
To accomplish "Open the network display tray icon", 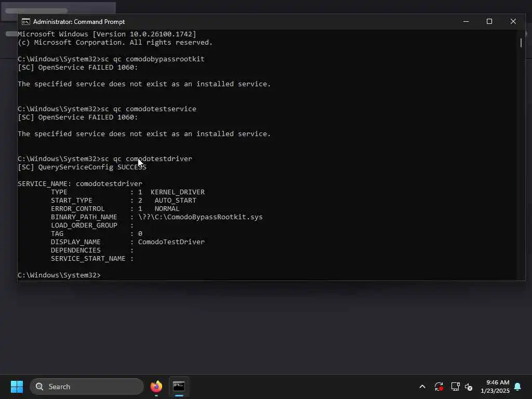I will click(x=455, y=387).
